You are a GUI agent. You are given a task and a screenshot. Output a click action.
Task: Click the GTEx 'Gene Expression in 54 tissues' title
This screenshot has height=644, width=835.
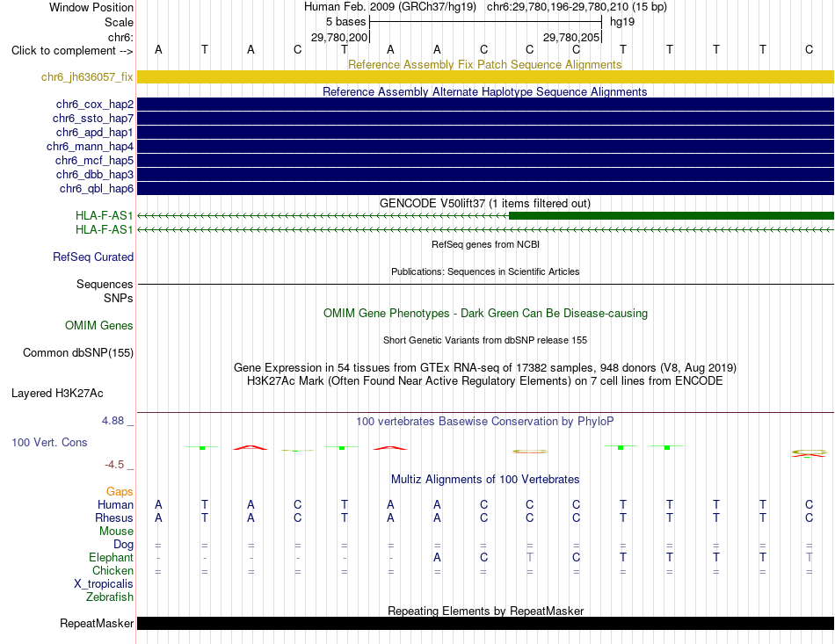485,368
